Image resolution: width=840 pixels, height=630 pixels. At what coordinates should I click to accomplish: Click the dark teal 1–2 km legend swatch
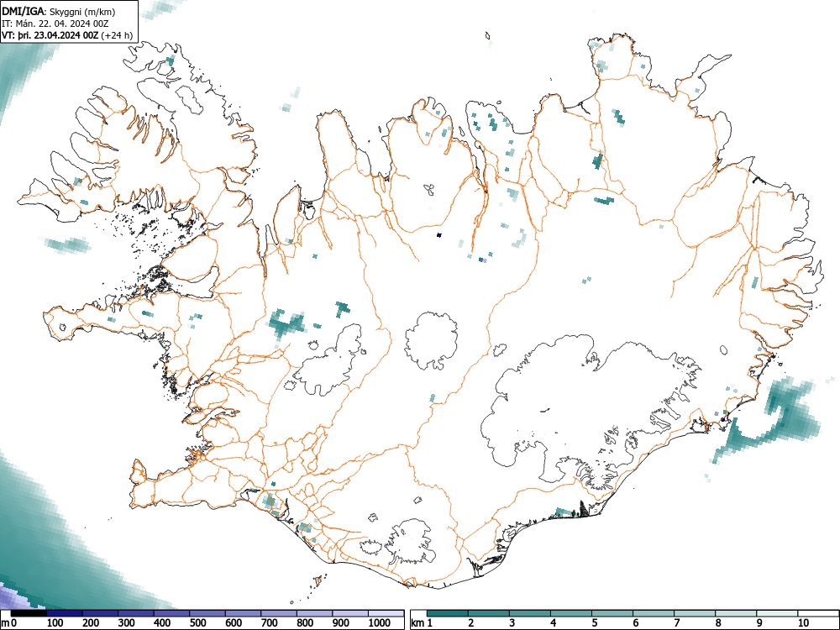448,613
